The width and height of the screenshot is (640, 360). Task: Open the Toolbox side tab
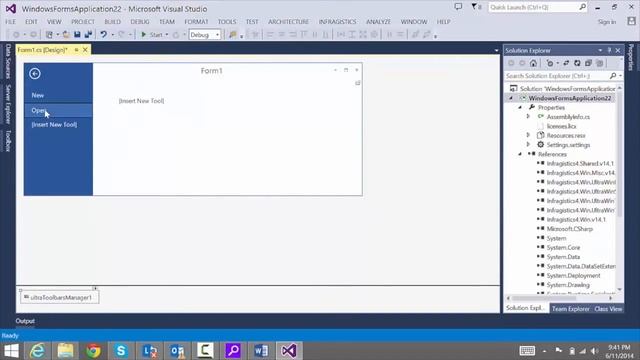[x=8, y=141]
